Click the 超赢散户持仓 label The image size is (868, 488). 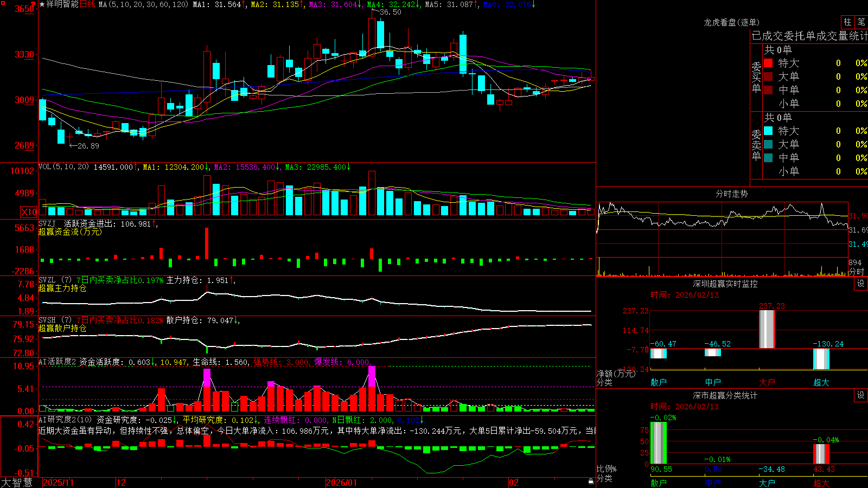(x=62, y=328)
